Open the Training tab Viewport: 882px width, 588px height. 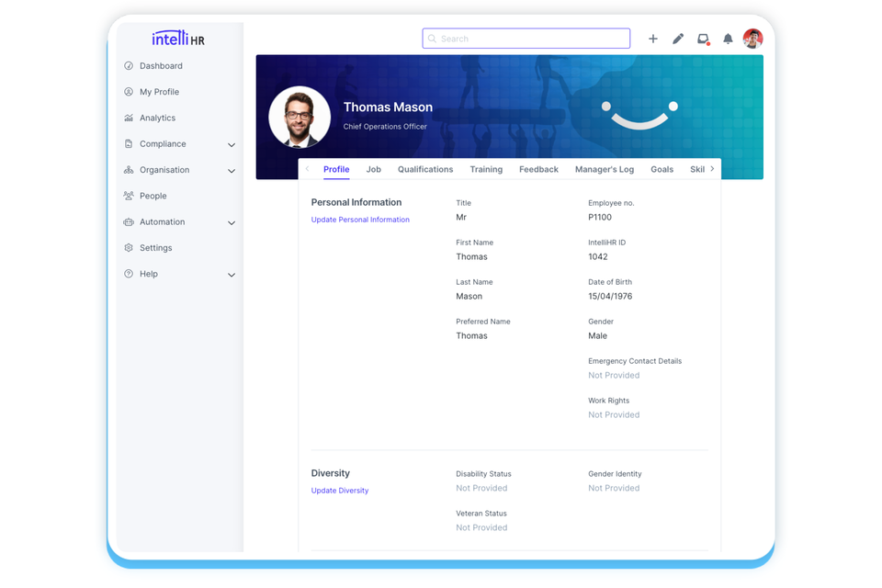[x=486, y=169]
